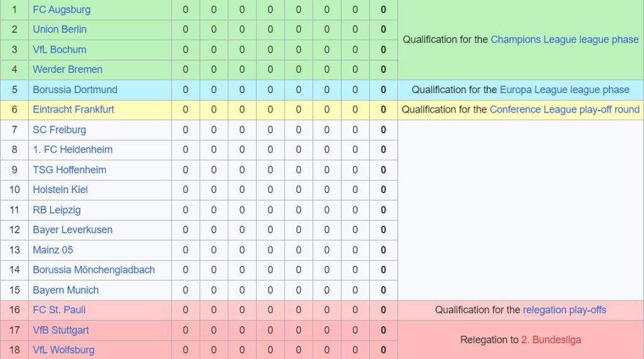Select the Werder Bremen link
The width and height of the screenshot is (644, 359).
(x=67, y=70)
